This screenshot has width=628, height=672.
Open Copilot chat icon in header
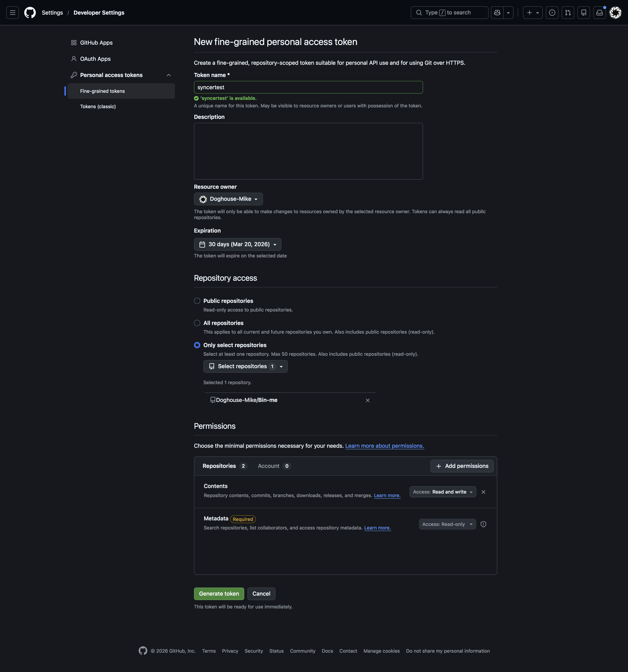coord(497,12)
